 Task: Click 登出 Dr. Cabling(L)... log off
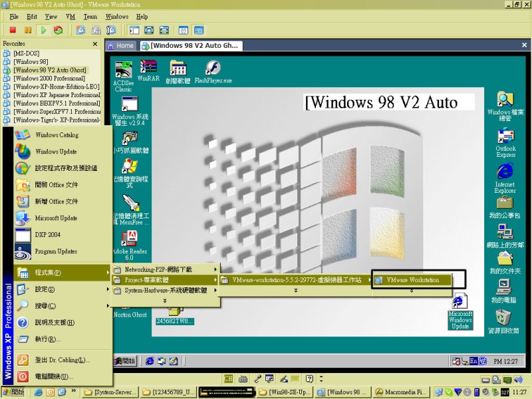(63, 360)
